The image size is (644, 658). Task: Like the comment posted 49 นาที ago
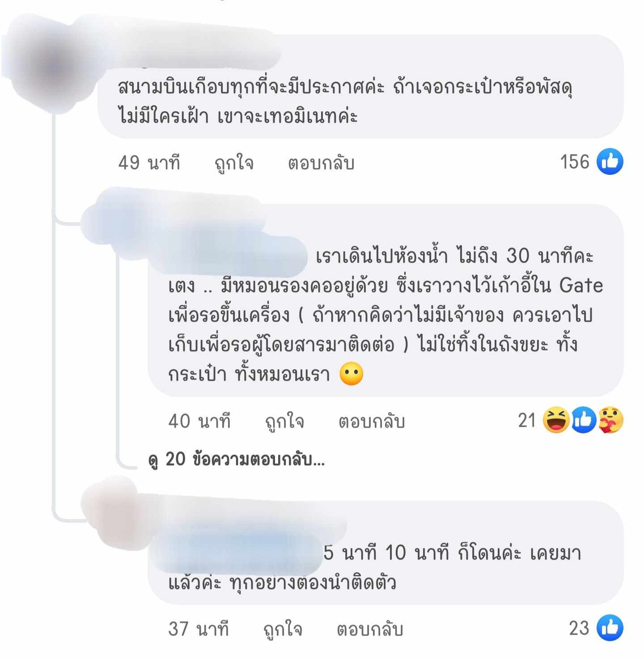click(234, 163)
